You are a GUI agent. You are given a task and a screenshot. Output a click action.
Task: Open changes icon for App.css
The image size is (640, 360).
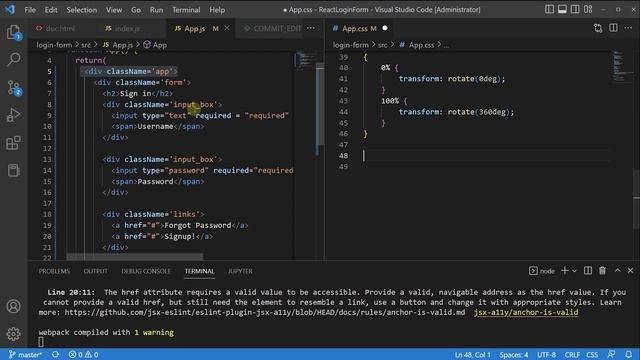[x=598, y=28]
